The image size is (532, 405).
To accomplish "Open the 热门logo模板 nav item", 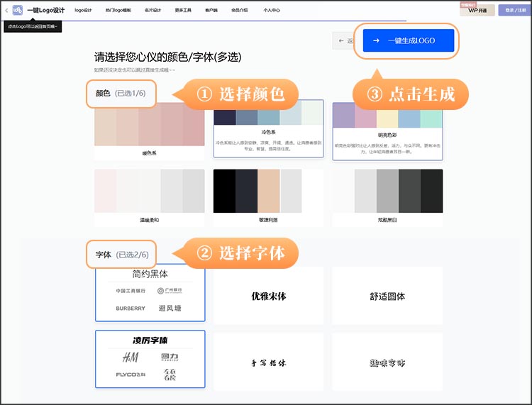I will pyautogui.click(x=118, y=10).
